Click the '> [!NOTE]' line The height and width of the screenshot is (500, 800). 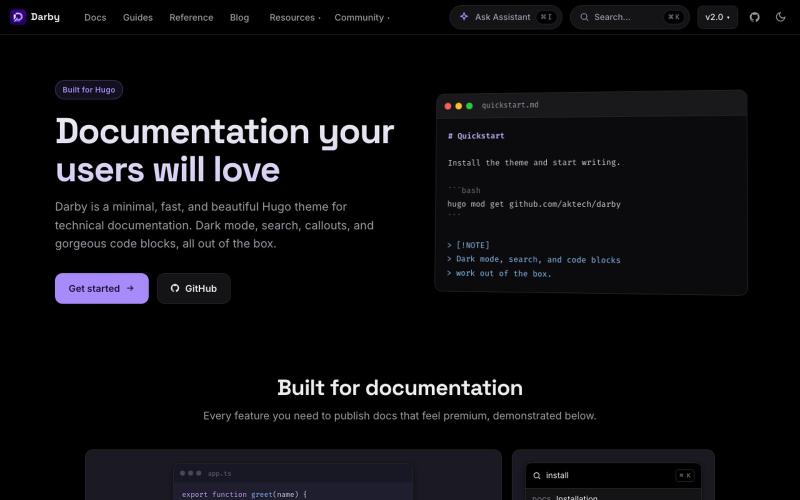point(468,245)
